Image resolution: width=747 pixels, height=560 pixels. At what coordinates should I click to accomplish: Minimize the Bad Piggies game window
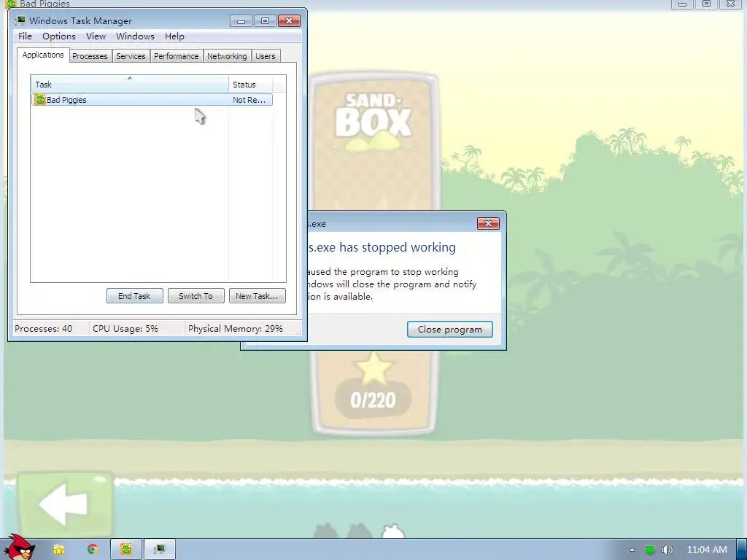click(682, 4)
